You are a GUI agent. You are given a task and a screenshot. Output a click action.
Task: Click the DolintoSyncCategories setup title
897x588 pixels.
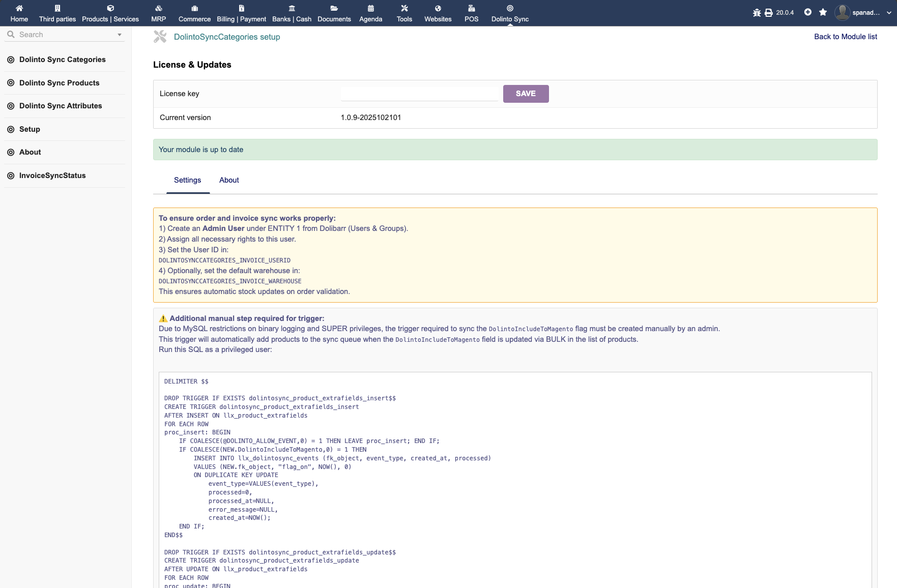(x=227, y=37)
